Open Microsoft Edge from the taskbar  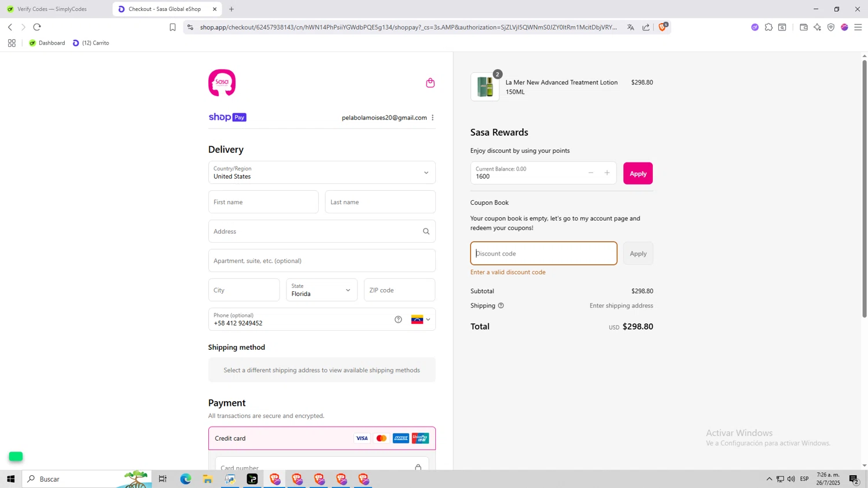point(185,479)
